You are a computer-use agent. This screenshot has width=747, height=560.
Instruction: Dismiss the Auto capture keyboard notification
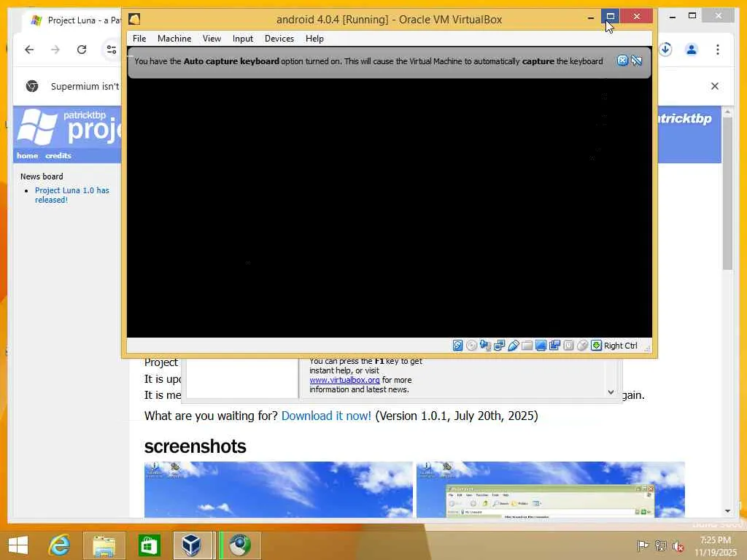(x=622, y=61)
